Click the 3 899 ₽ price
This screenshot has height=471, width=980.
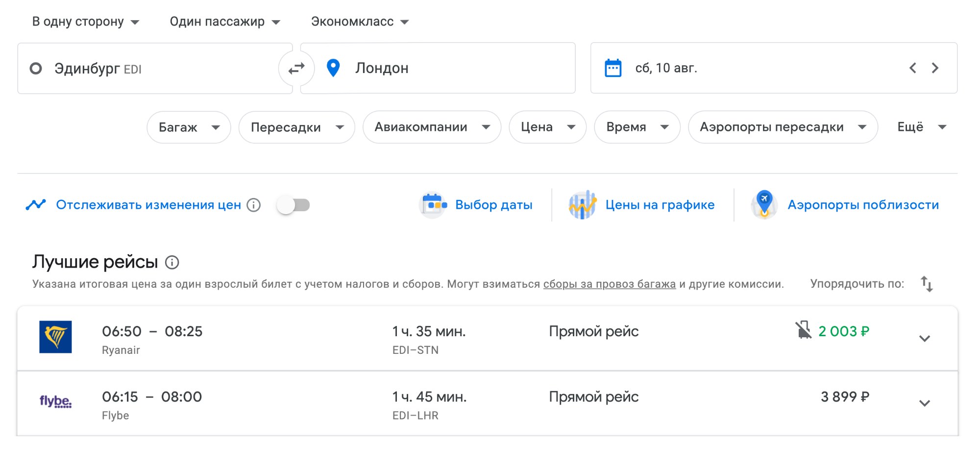(x=845, y=397)
